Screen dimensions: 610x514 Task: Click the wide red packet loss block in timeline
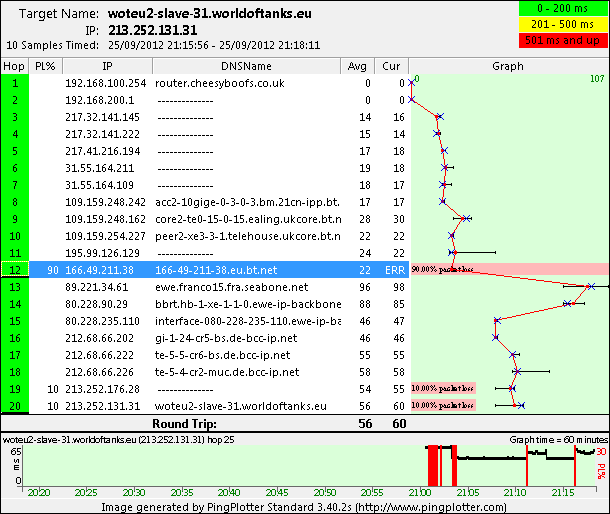point(433,466)
